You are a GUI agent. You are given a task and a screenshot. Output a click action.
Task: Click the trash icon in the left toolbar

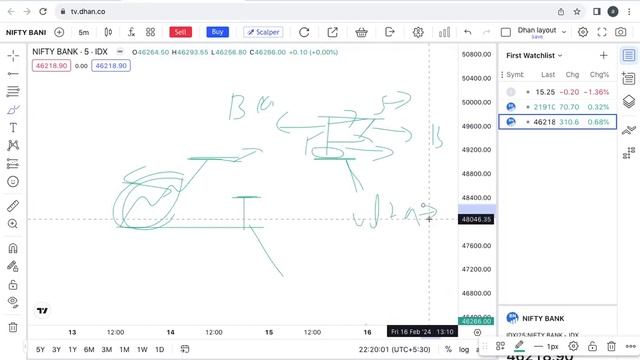(x=13, y=327)
